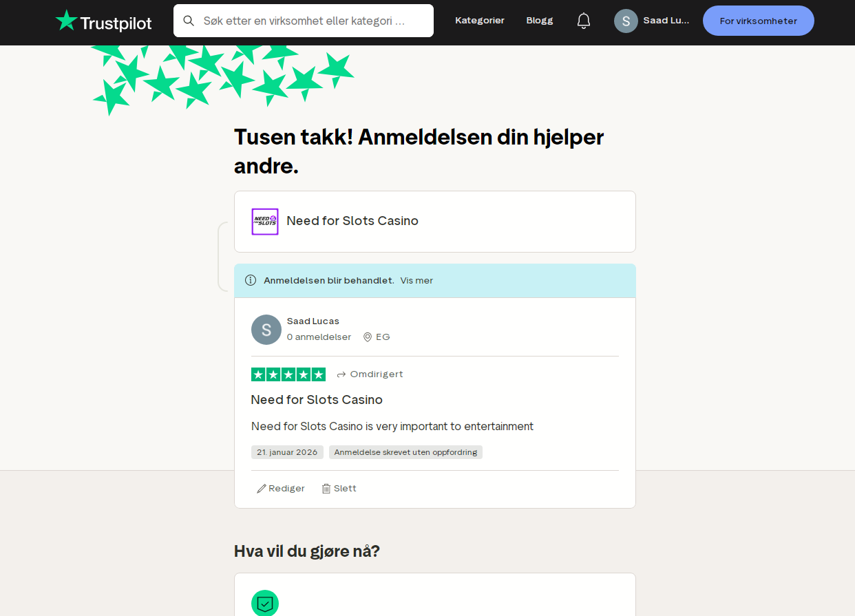Click the Hva vil du gjøre nå? heading
855x616 pixels.
[x=307, y=551]
